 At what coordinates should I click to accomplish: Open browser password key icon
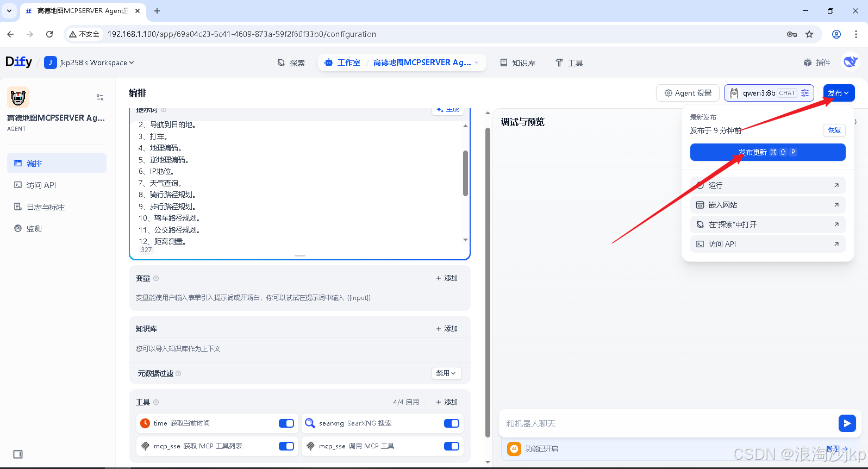coord(792,34)
